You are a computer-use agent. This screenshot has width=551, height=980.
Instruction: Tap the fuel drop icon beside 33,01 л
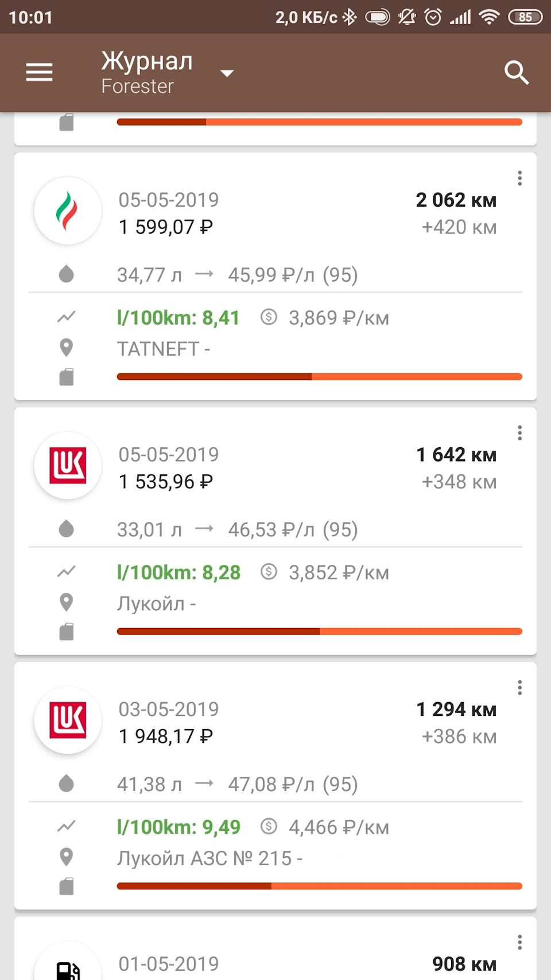(67, 529)
